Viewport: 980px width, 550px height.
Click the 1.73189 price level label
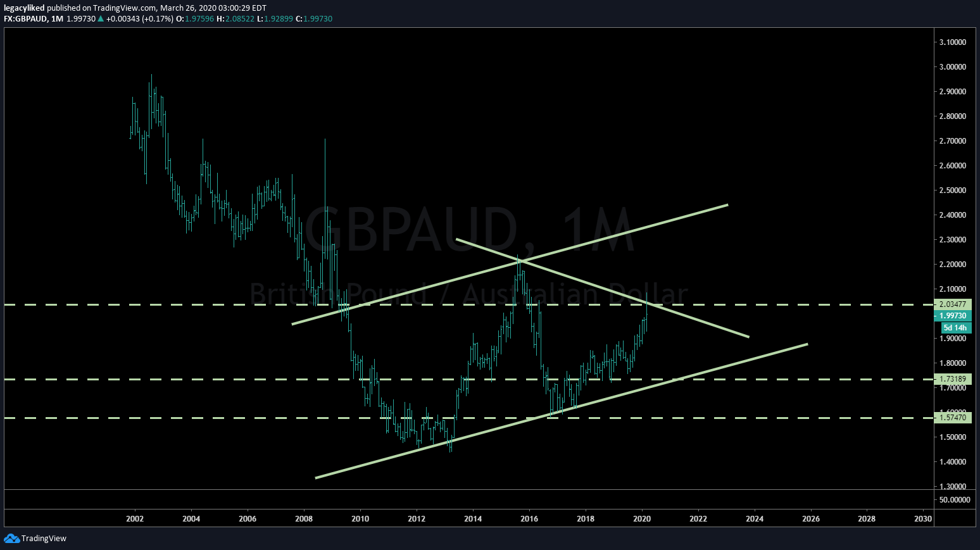pos(953,379)
